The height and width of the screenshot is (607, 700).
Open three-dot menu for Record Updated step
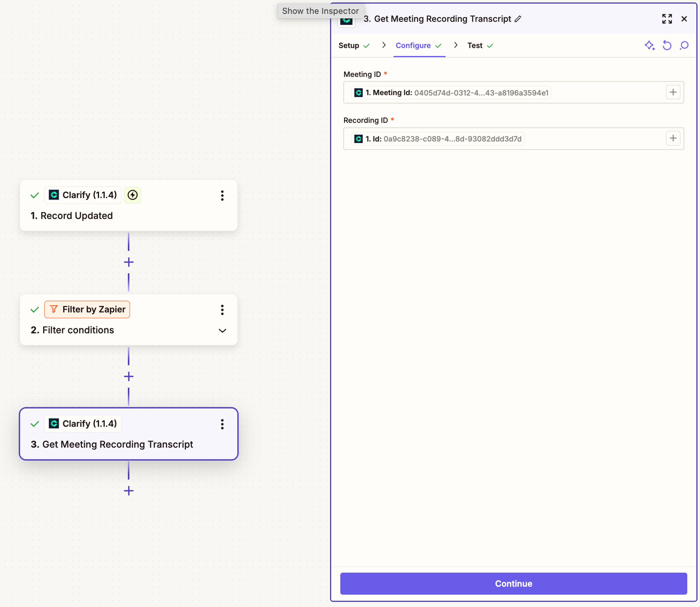(222, 196)
